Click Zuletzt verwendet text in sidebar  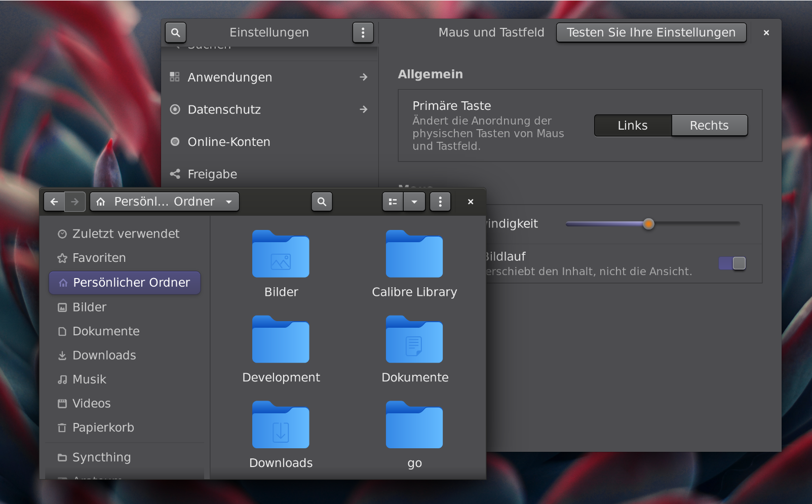[126, 234]
